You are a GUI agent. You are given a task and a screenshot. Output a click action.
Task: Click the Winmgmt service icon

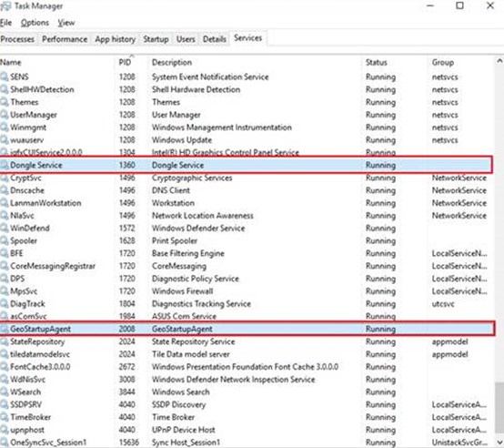pyautogui.click(x=5, y=127)
